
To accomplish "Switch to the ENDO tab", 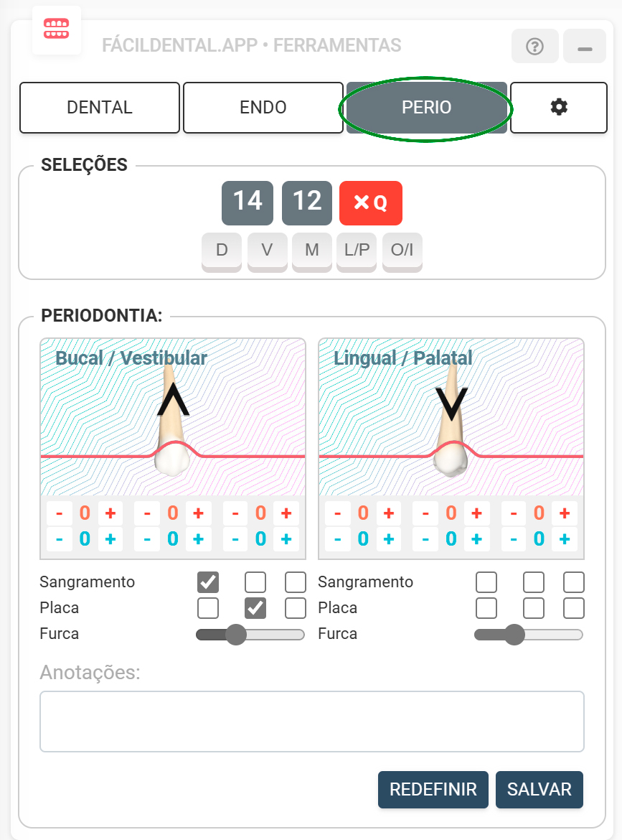I will (x=263, y=107).
